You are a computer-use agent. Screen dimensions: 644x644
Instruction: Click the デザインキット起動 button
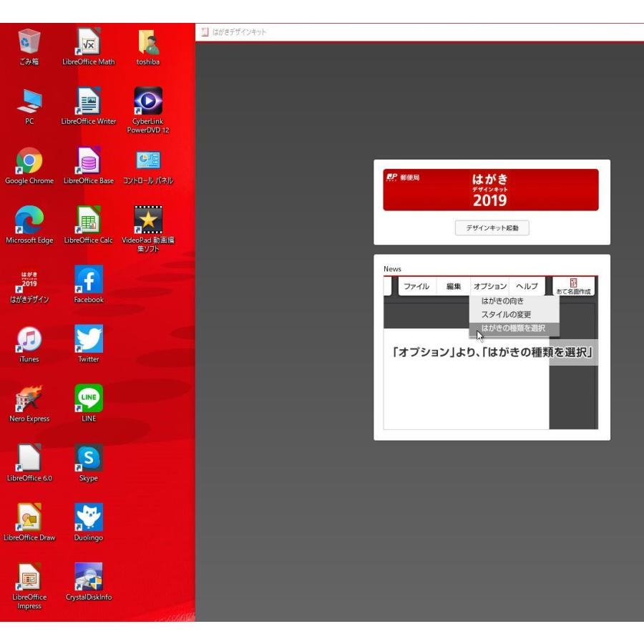tap(492, 228)
